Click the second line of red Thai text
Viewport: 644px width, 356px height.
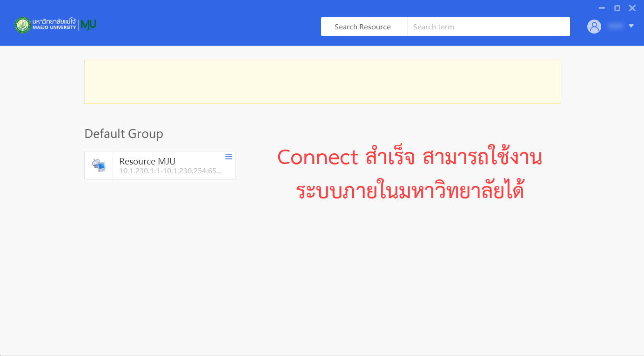pyautogui.click(x=409, y=191)
